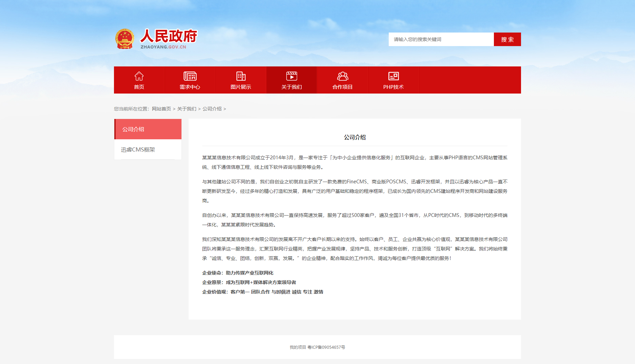Click the video clapper icon above 关于我们
The height and width of the screenshot is (364, 635).
point(292,76)
